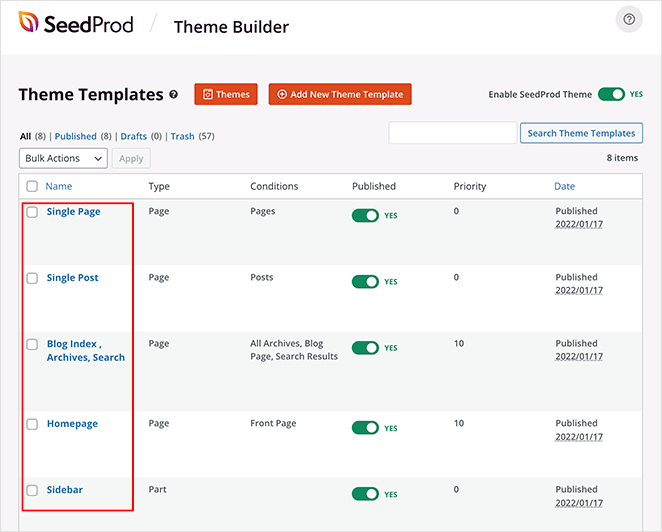
Task: Click the Themes button
Action: (x=226, y=95)
